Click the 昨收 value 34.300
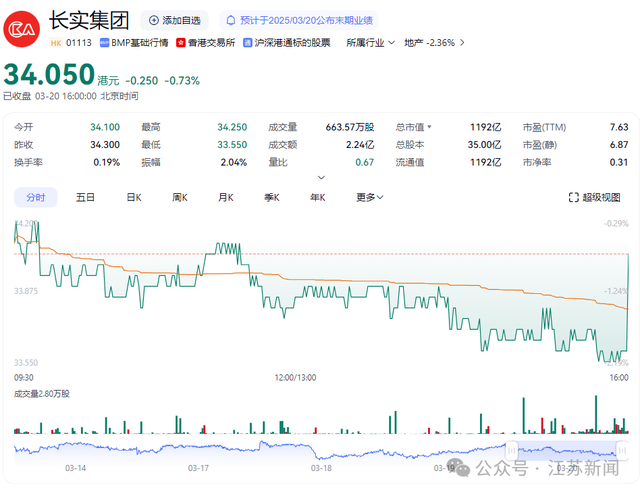The image size is (640, 494). [105, 145]
